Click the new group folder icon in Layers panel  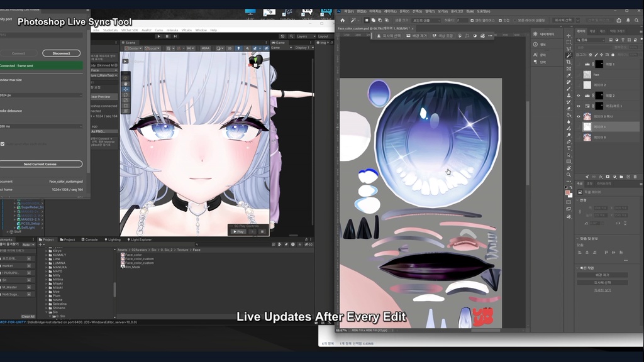click(x=621, y=177)
